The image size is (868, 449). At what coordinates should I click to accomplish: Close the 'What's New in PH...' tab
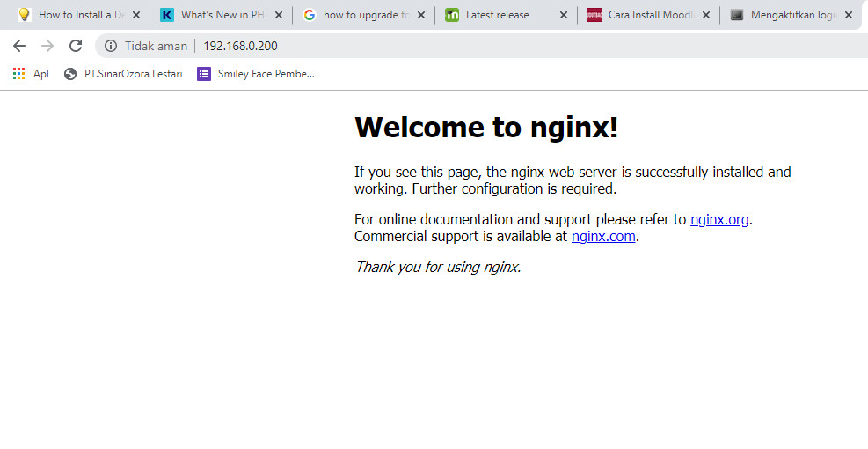tap(279, 15)
